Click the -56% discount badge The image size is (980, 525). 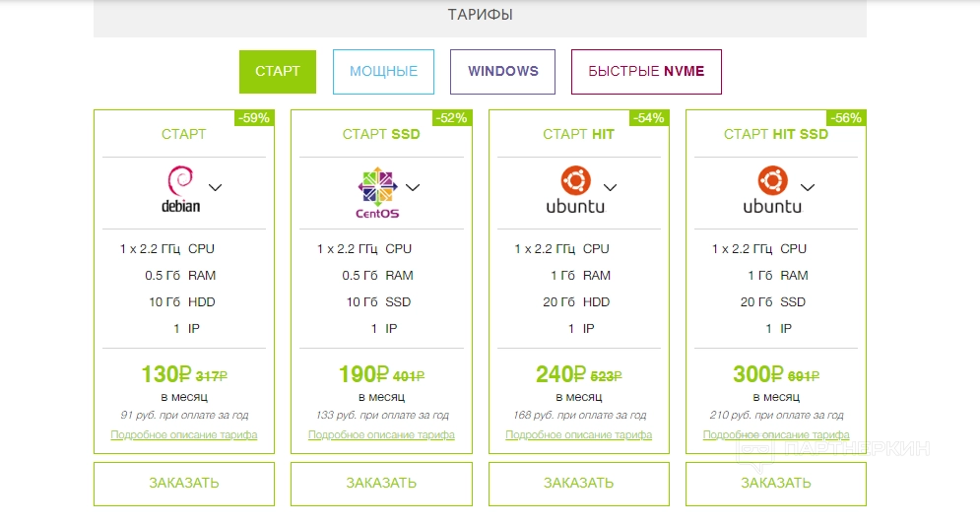click(846, 118)
